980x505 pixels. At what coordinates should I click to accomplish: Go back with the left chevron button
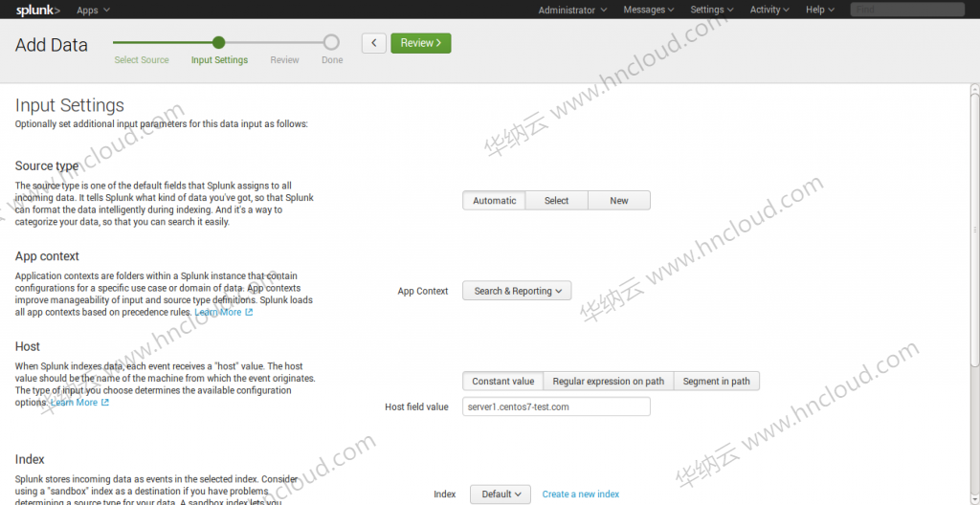[374, 43]
